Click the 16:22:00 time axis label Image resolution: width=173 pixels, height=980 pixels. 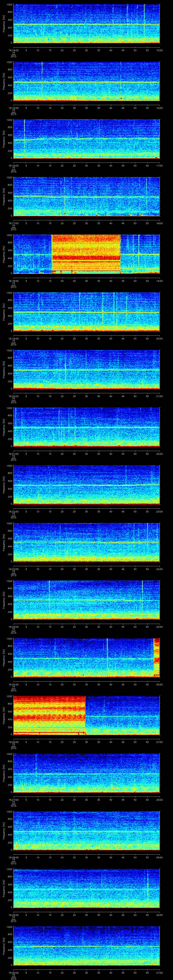tap(13, 511)
